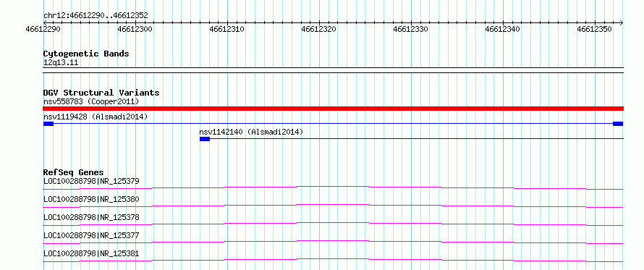
Task: Click blue start block of nsv1142140
Action: tap(205, 139)
